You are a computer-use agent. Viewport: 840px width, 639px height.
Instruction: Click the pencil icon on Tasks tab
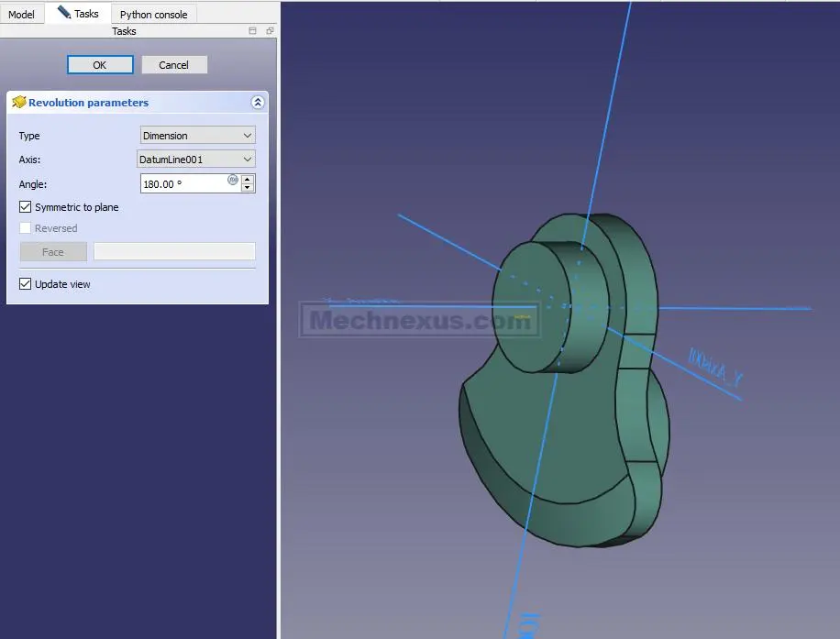pos(63,13)
